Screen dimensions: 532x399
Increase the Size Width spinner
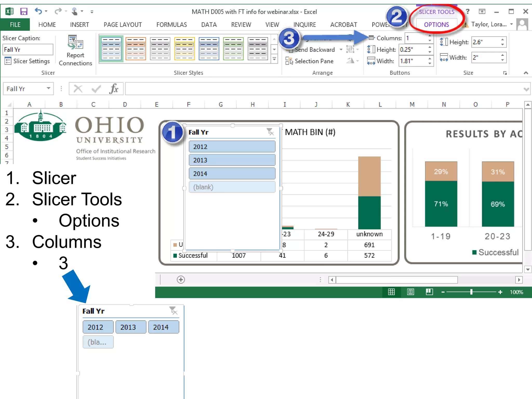[x=503, y=55]
